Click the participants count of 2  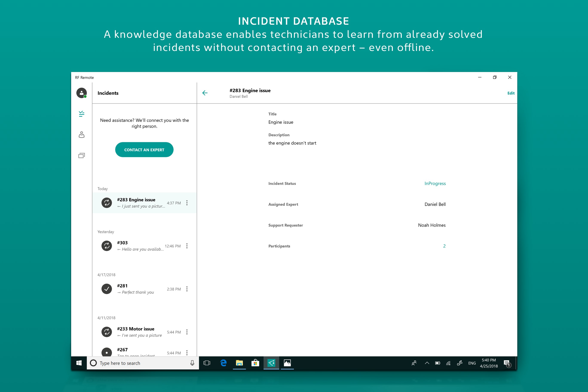tap(444, 246)
